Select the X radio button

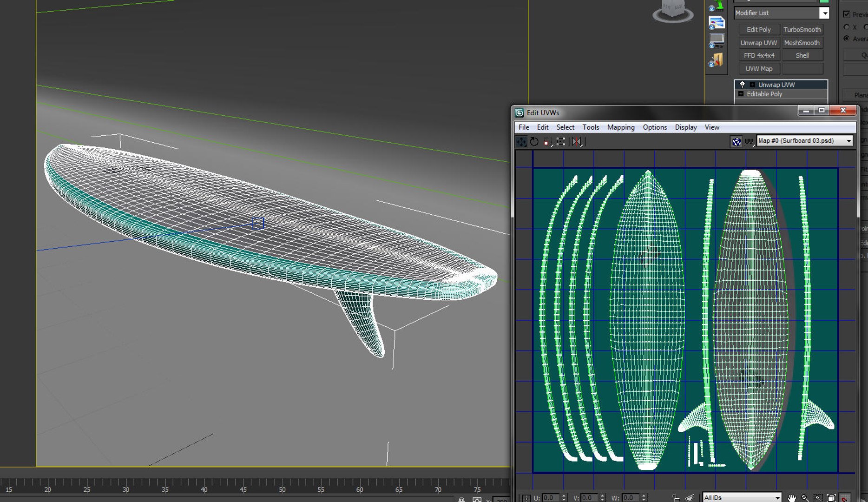[x=846, y=27]
